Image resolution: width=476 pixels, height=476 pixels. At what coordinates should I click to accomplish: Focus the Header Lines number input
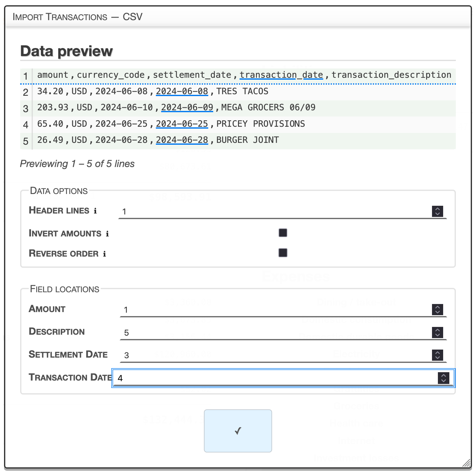(x=273, y=212)
